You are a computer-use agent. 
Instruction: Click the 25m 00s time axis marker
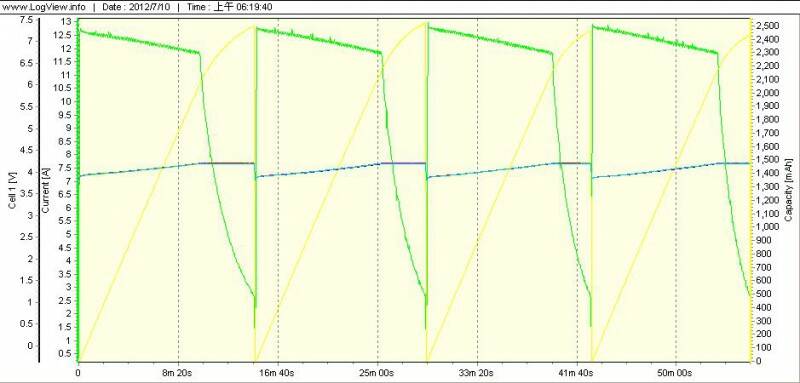378,373
